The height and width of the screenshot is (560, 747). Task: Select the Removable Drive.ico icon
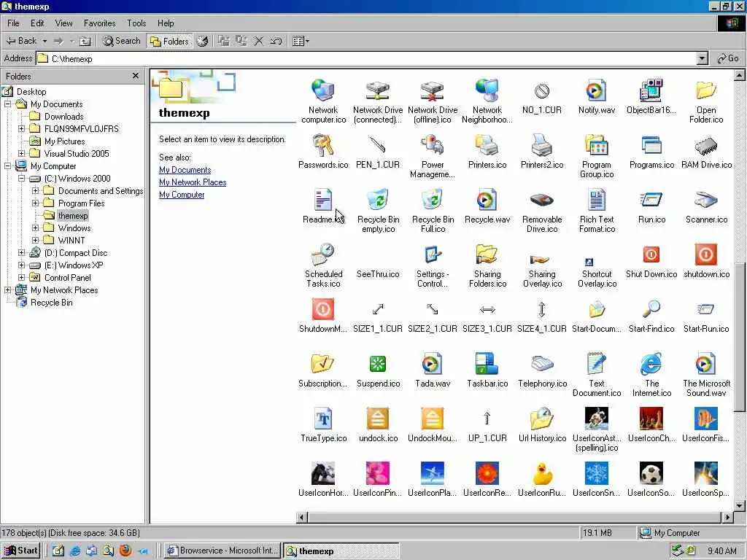(x=542, y=200)
